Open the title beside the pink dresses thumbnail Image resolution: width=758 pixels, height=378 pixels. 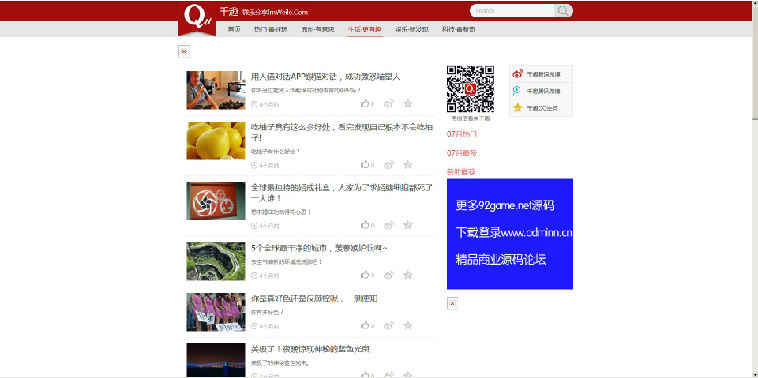point(314,299)
